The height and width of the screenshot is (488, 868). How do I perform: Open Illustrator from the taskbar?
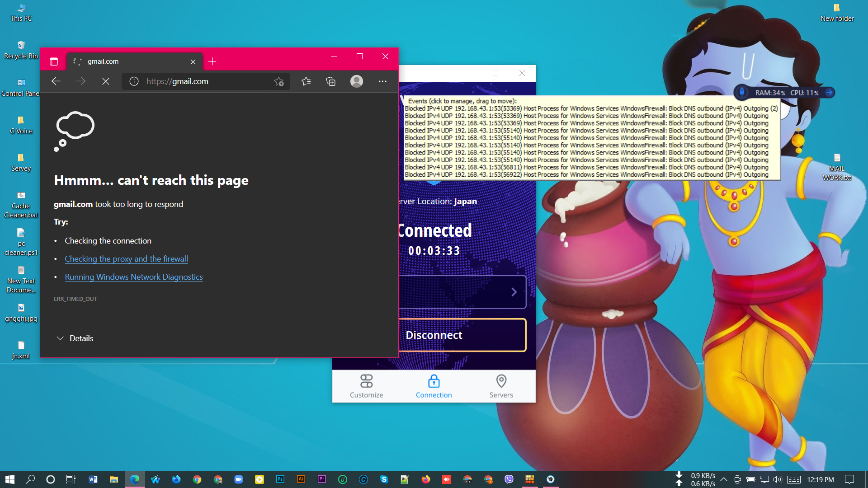pos(301,479)
